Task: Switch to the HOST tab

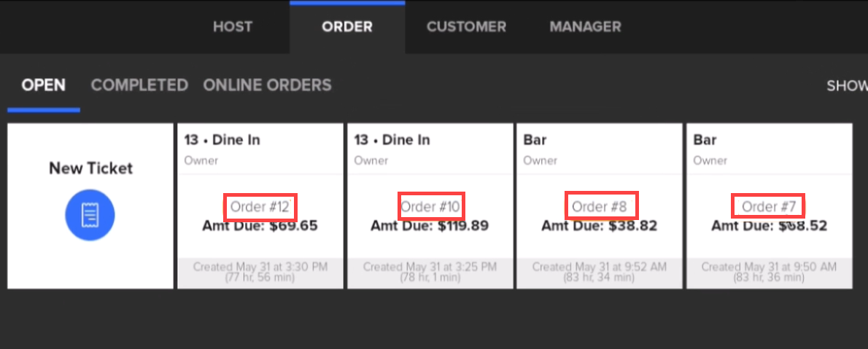Action: (232, 27)
